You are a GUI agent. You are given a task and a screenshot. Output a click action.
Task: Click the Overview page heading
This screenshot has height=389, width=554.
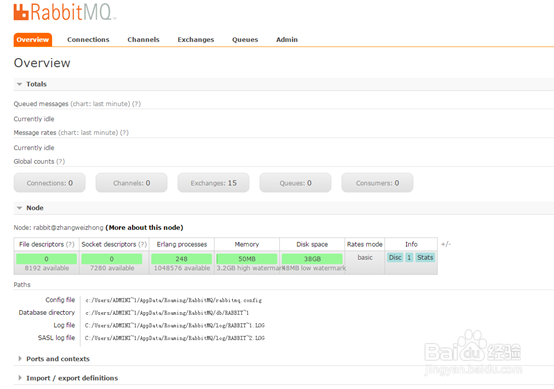[42, 63]
